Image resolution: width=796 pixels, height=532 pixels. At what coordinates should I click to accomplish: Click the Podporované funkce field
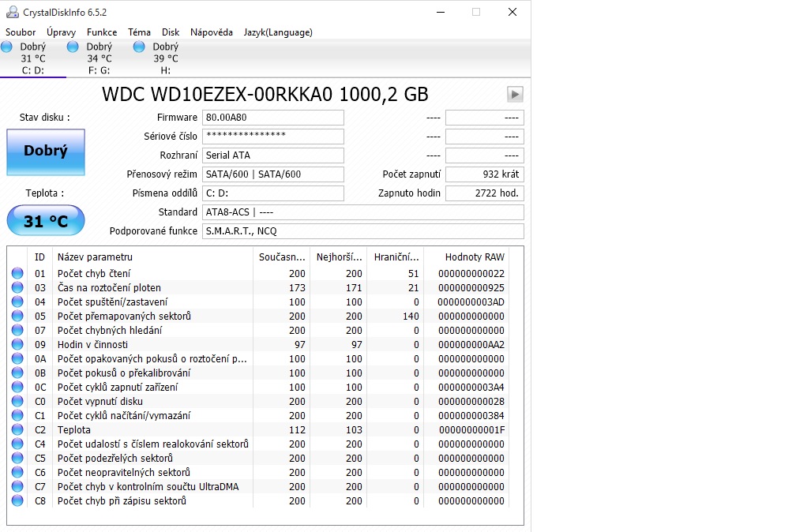click(363, 231)
